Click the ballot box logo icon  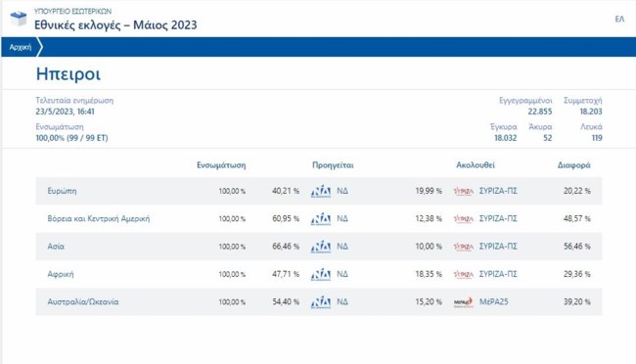click(x=19, y=19)
